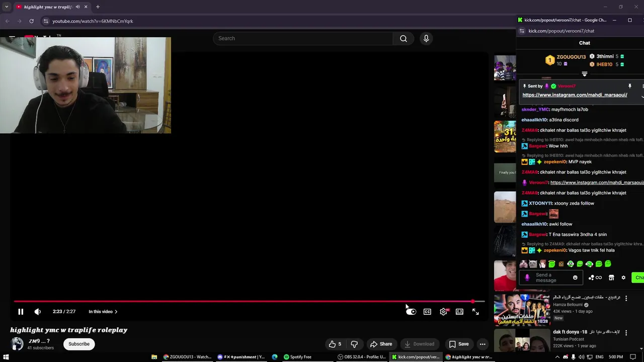
Task: Open File Explorer from taskbar
Action: [154, 357]
